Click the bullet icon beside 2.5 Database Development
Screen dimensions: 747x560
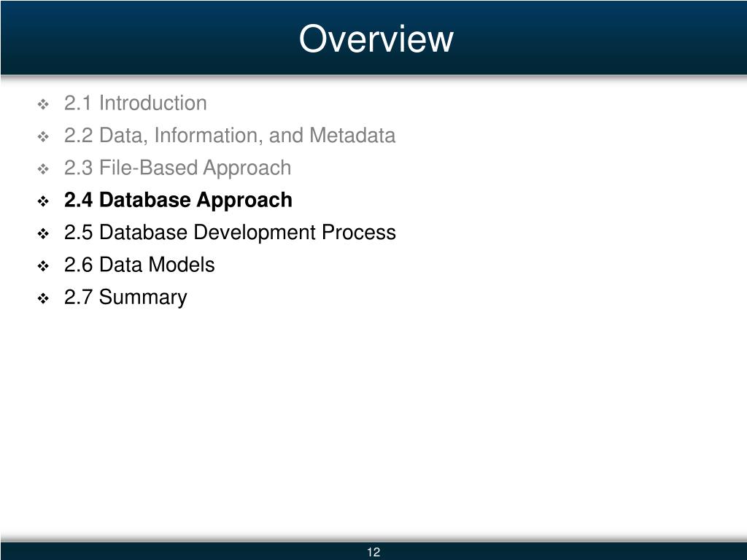coord(43,234)
